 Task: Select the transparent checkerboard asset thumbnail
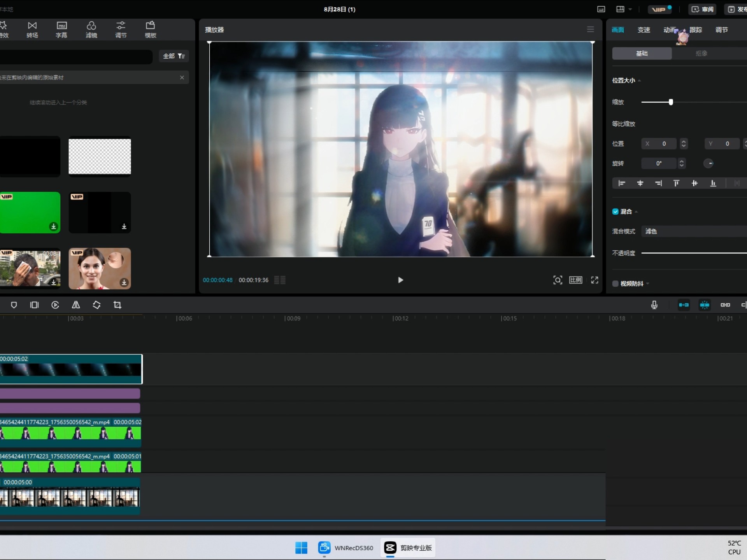tap(100, 156)
